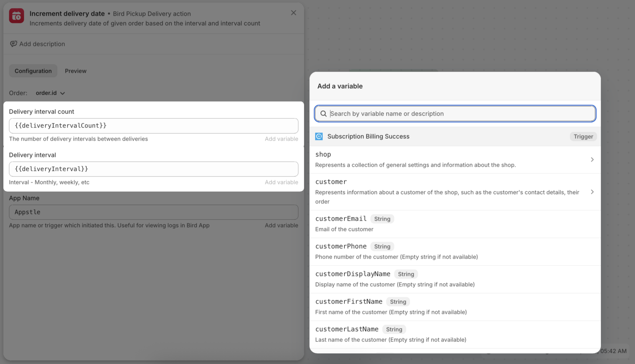Click the Add a variable heading
Image resolution: width=635 pixels, height=364 pixels.
pos(340,86)
